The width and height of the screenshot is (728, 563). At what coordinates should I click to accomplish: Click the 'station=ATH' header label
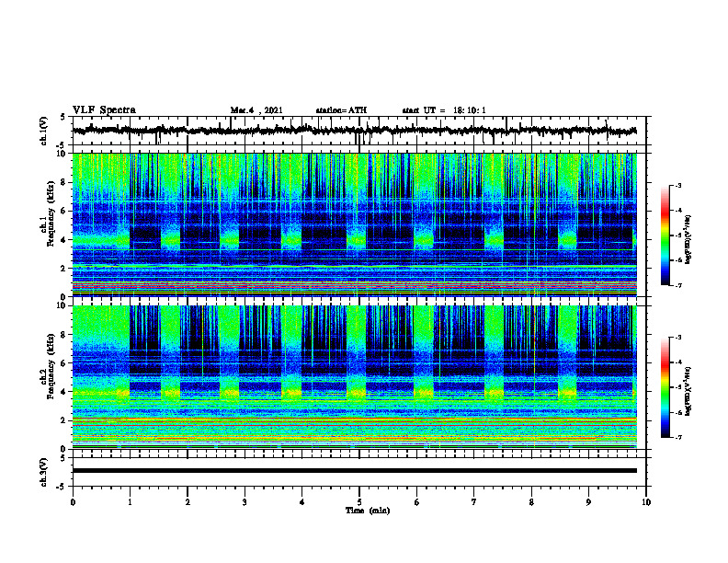pyautogui.click(x=341, y=110)
